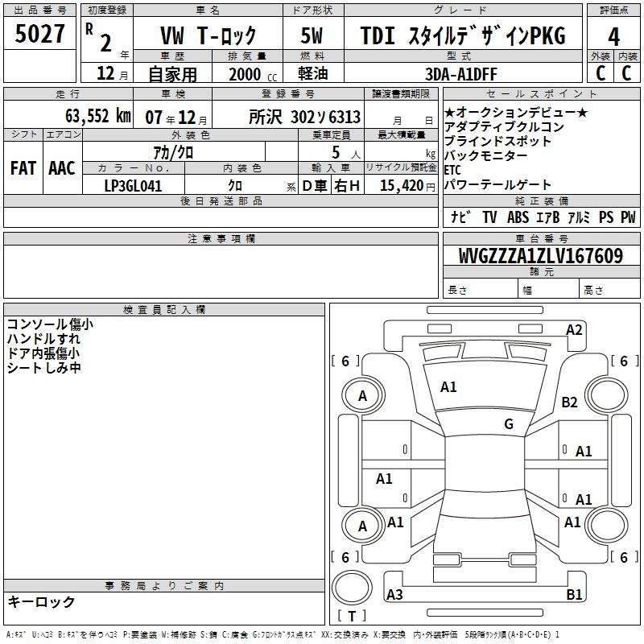
Task: Select the car name VW T-ロック
Action: (208, 35)
